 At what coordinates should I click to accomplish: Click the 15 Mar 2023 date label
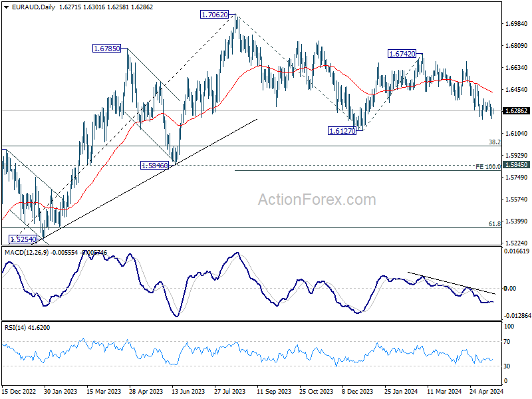tap(104, 392)
